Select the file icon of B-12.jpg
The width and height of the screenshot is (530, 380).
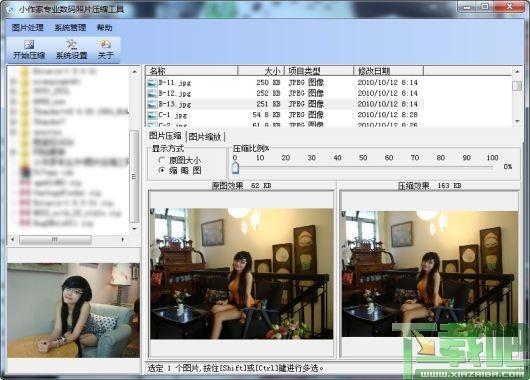(152, 94)
